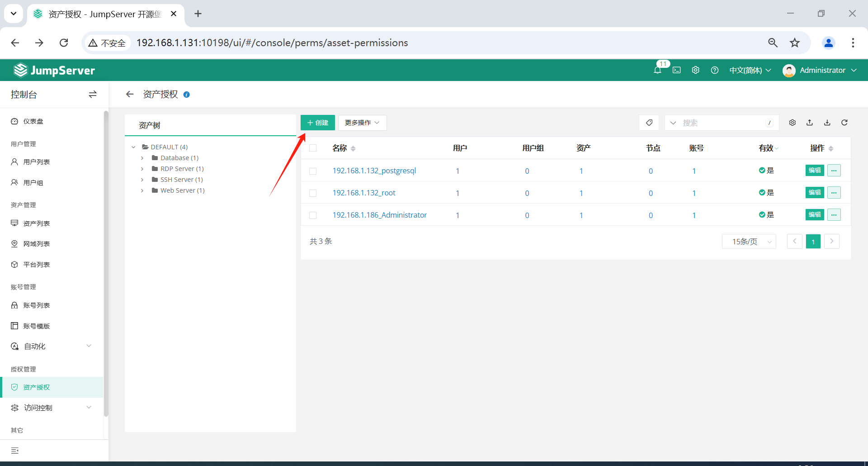Open browser profile avatar icon
Screen dimensions: 868x466
[x=828, y=43]
